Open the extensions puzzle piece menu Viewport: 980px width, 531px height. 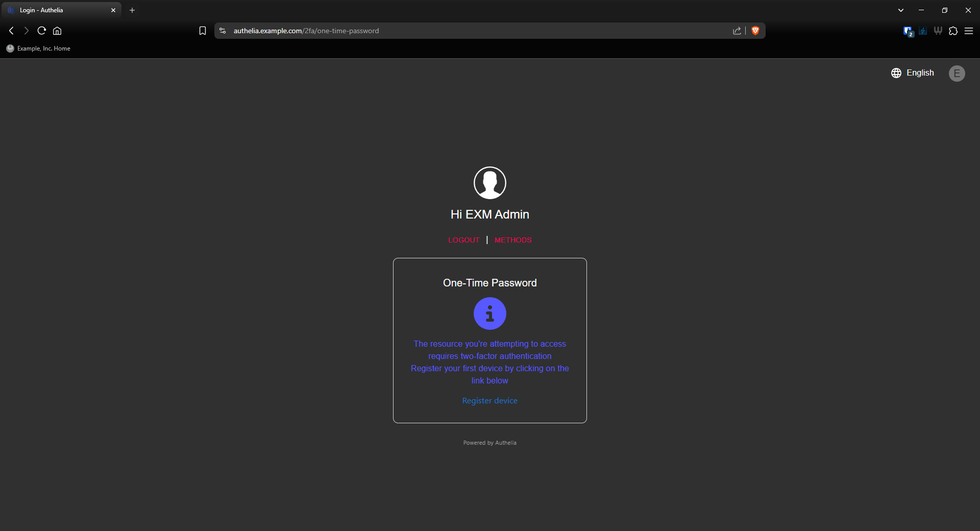coord(953,31)
